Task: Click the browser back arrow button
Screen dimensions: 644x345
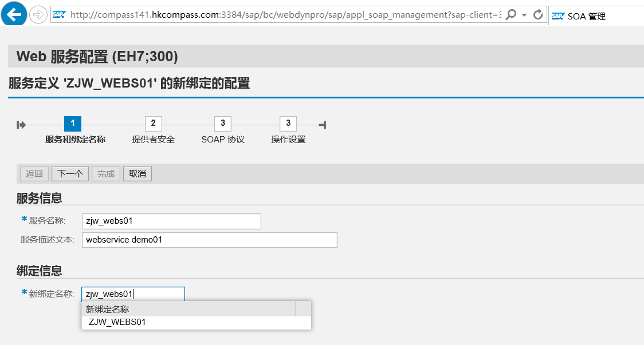Action: tap(14, 14)
